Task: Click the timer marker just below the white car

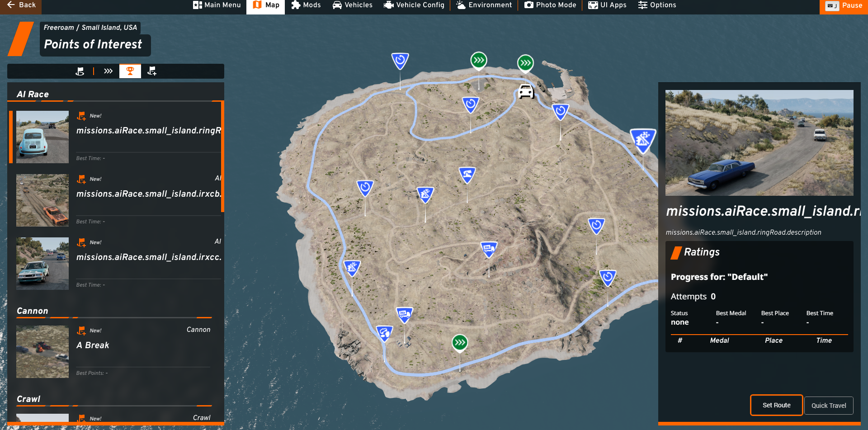Action: pyautogui.click(x=561, y=111)
